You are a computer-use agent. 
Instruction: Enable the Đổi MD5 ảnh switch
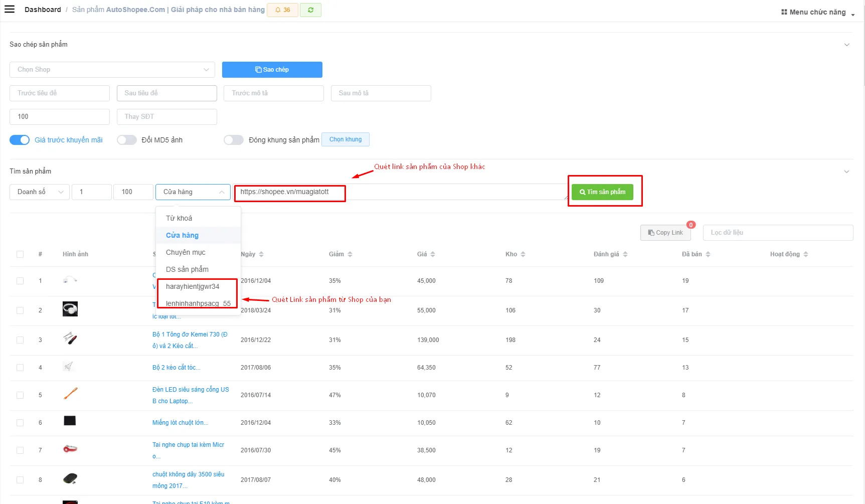click(x=127, y=140)
